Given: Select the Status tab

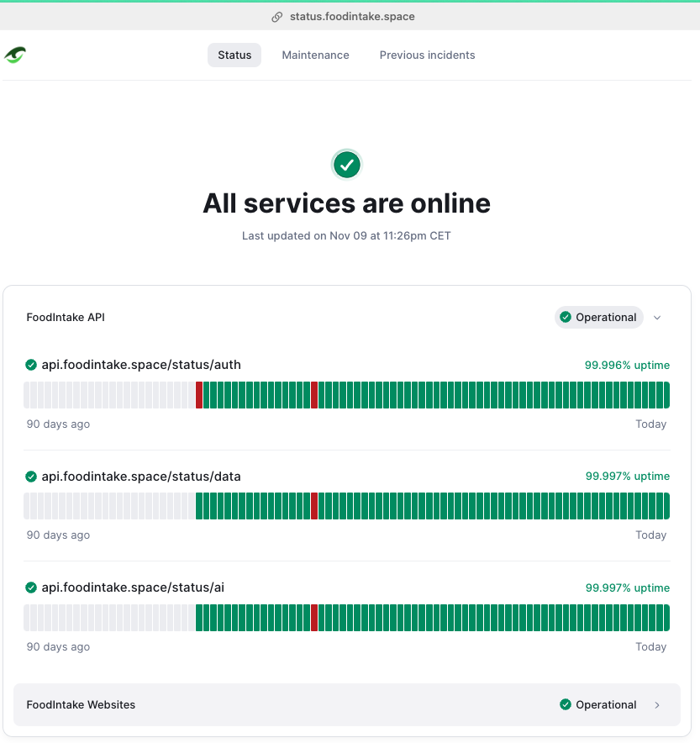Looking at the screenshot, I should pos(234,55).
